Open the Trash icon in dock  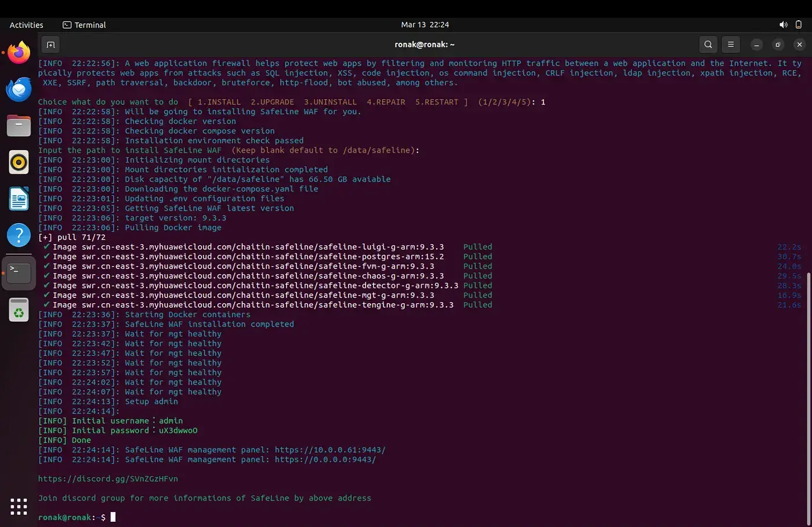[19, 310]
